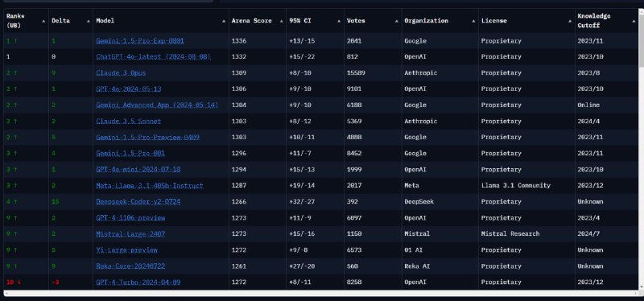Open the GPT-4-Turbo-2024-04-09 model link
Screen dimensions: 644x301
pos(138,282)
